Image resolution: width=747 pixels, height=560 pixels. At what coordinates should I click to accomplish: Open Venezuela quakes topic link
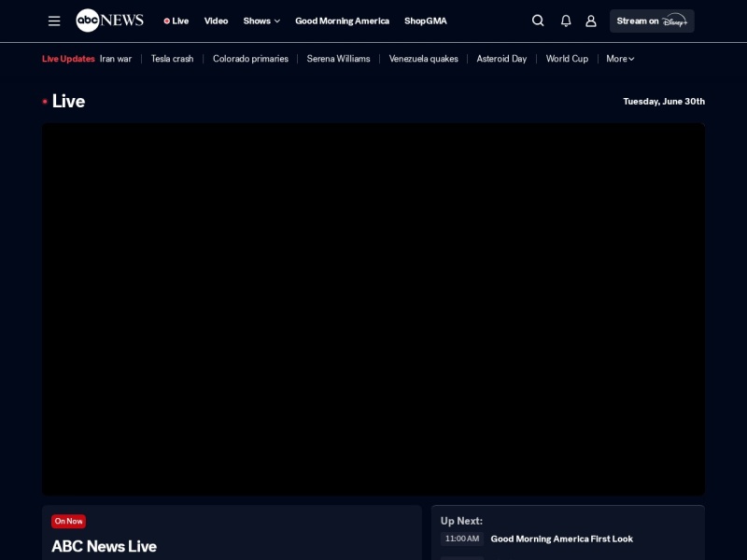click(x=424, y=59)
